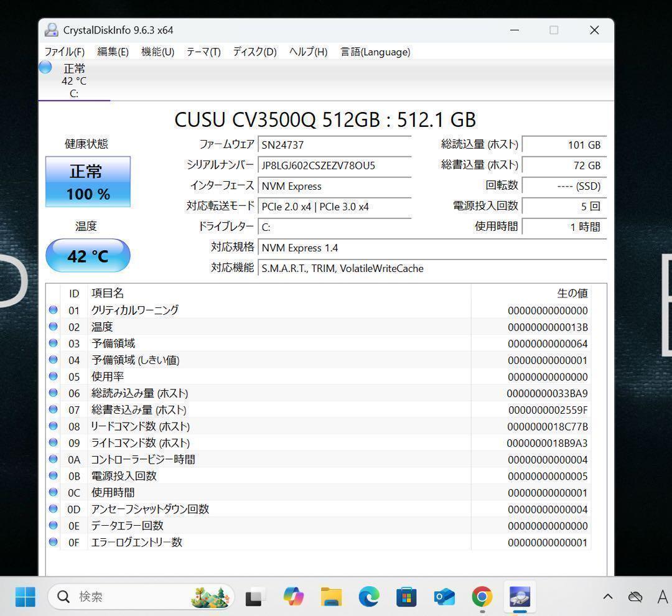Click the CrystalDiskInfo taskbar icon
This screenshot has height=616, width=672.
pyautogui.click(x=520, y=596)
